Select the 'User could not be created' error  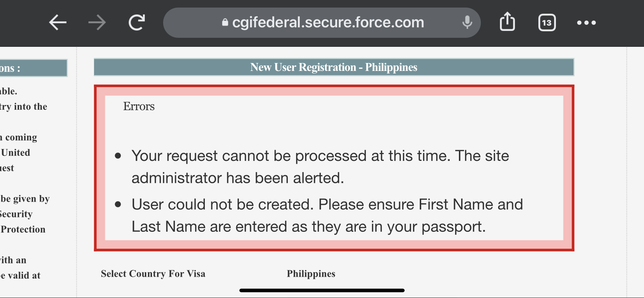click(327, 215)
